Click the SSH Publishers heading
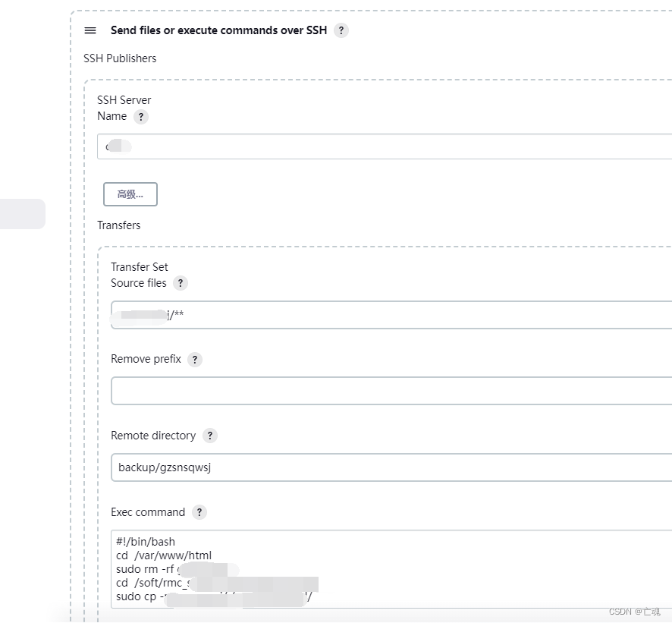 pyautogui.click(x=120, y=58)
